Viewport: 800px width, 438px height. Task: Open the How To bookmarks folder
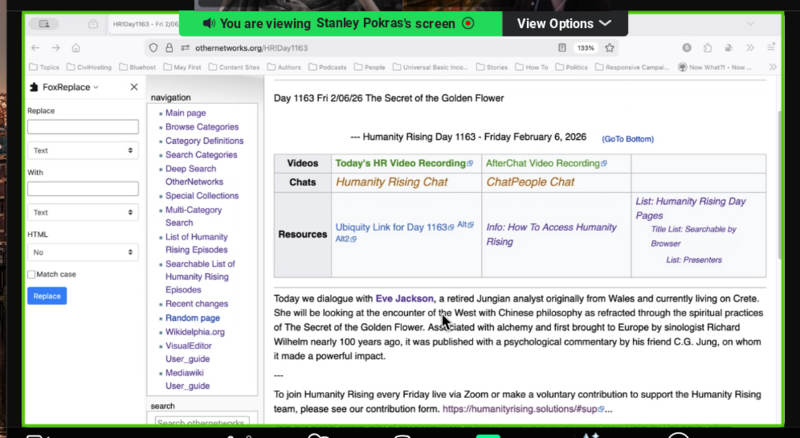tap(532, 67)
